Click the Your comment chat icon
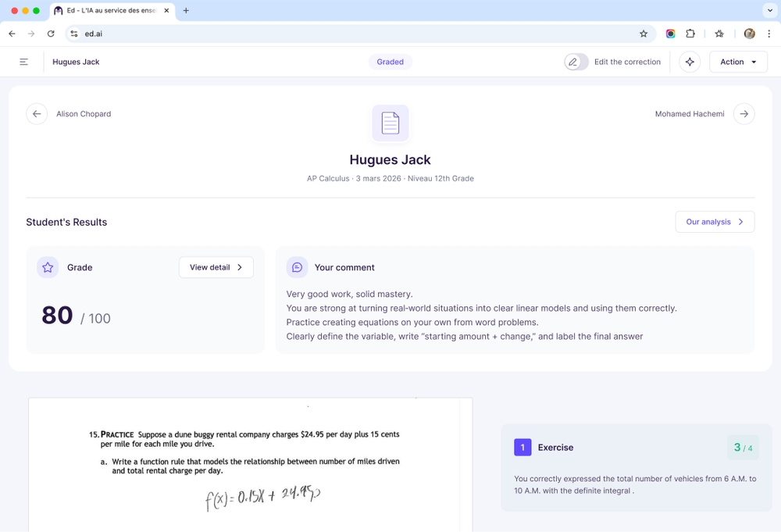This screenshot has width=781, height=532. click(x=297, y=267)
